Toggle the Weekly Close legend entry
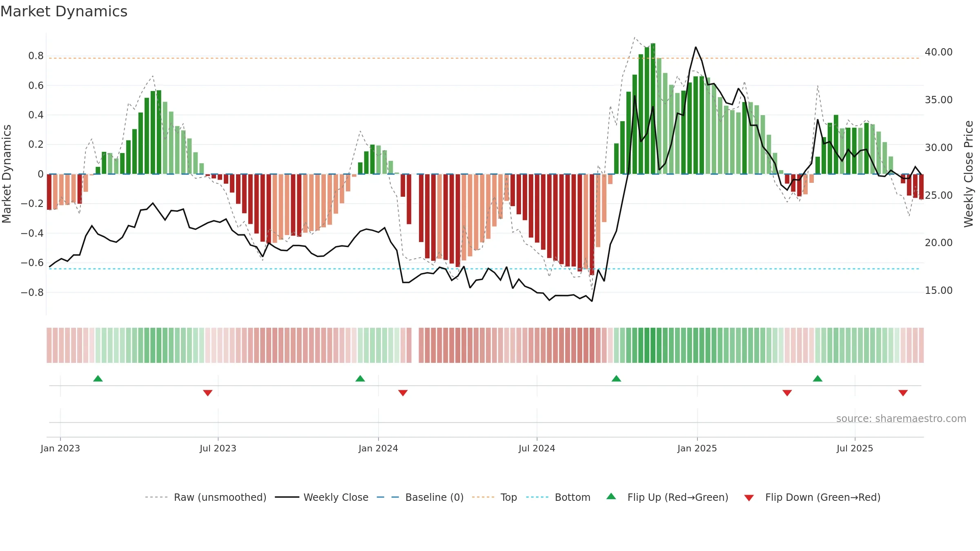 tap(322, 497)
